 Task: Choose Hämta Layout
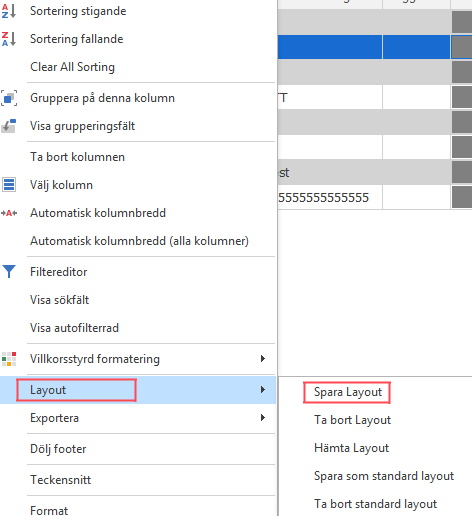[x=351, y=448]
